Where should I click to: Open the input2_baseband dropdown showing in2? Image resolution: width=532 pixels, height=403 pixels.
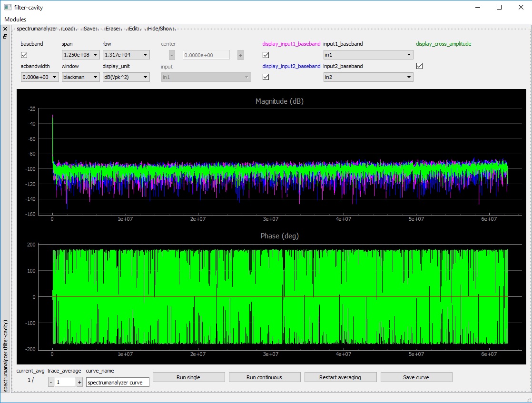click(x=368, y=77)
